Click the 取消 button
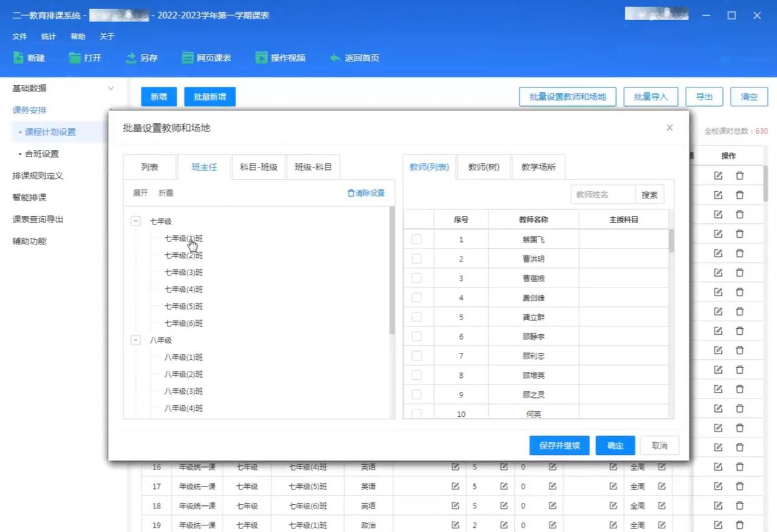The image size is (777, 532). point(660,445)
